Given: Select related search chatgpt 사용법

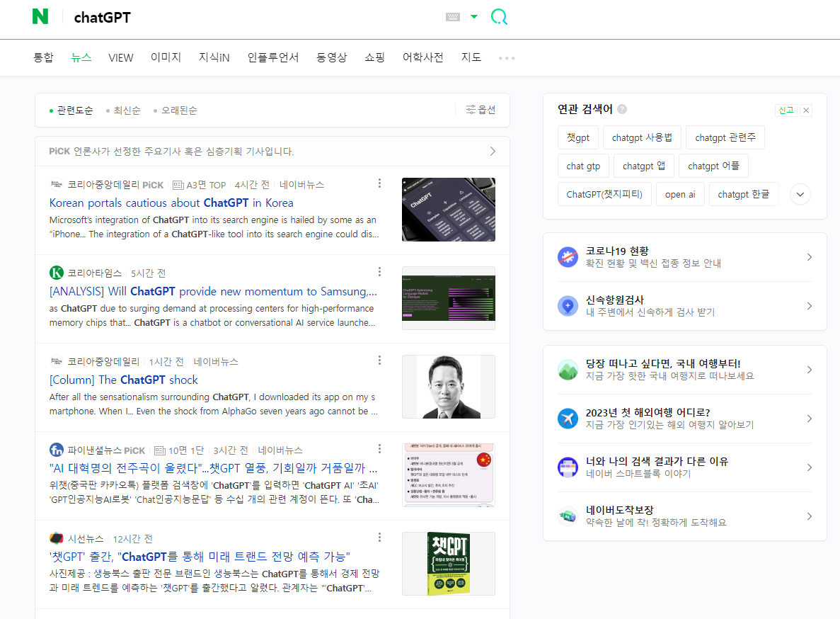Looking at the screenshot, I should pos(642,137).
